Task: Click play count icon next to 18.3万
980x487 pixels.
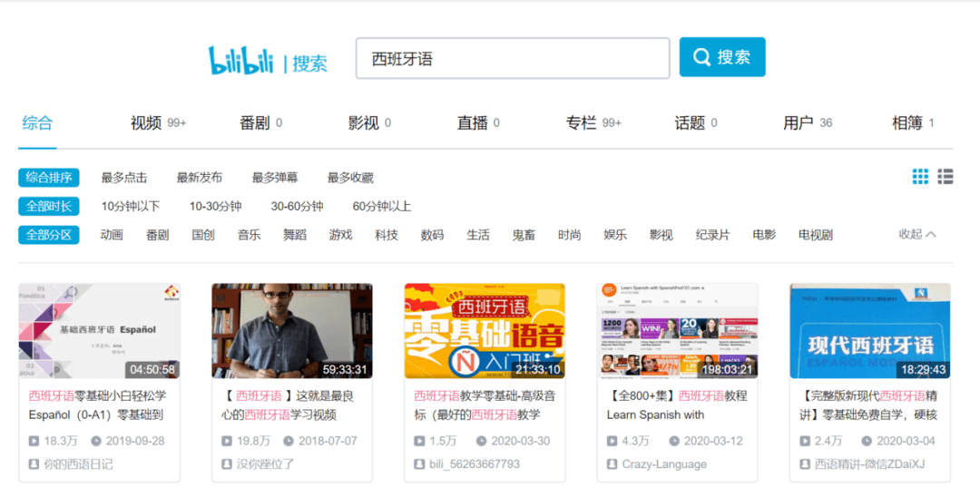Action: [34, 441]
